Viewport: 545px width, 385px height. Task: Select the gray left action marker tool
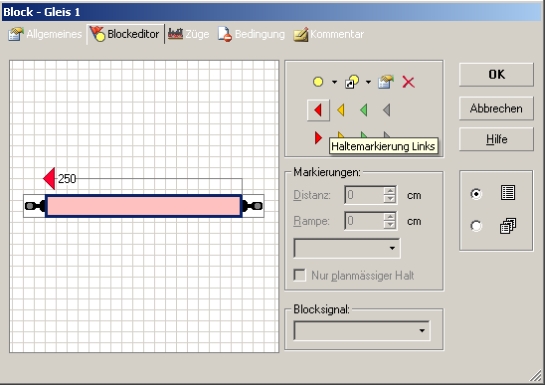tap(387, 110)
